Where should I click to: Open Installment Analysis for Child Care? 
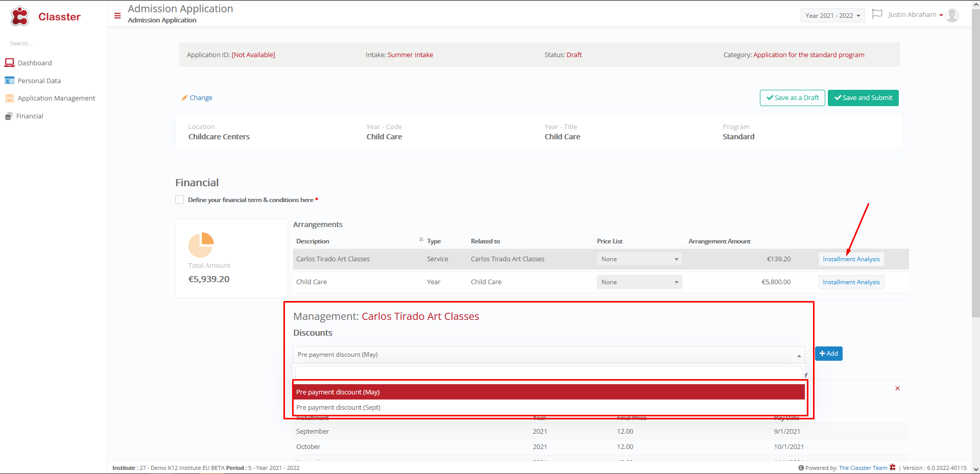(851, 282)
